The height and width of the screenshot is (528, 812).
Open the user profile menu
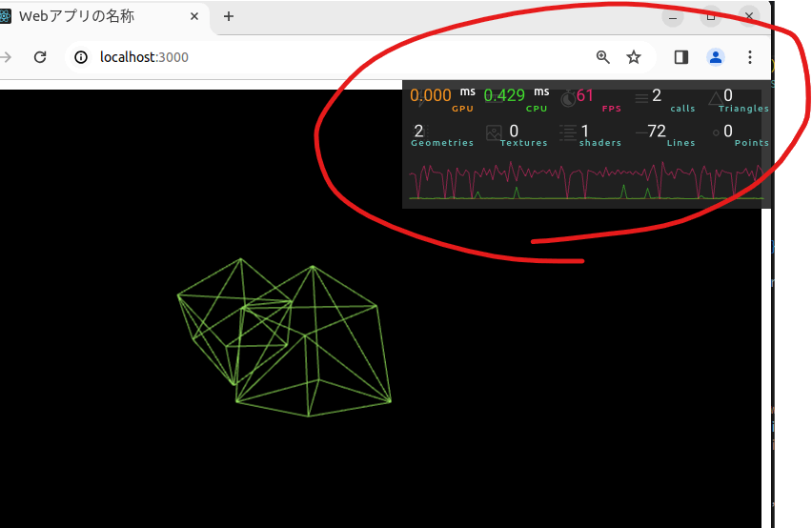pos(715,57)
